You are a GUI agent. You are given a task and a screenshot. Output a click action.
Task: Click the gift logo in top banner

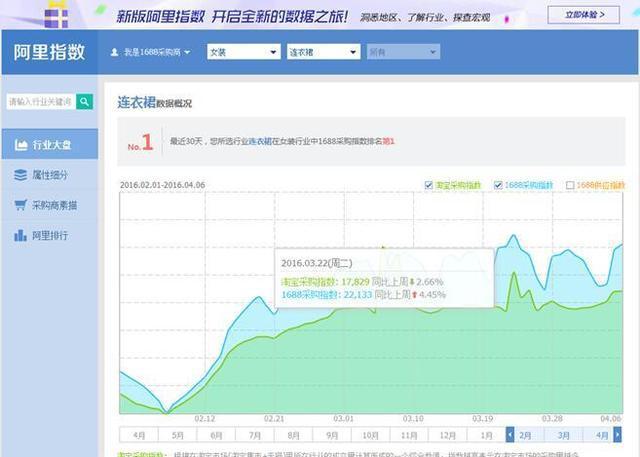56,14
